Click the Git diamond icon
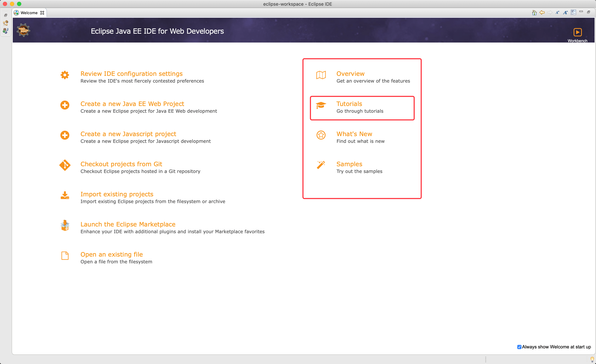The height and width of the screenshot is (364, 596). (x=65, y=165)
